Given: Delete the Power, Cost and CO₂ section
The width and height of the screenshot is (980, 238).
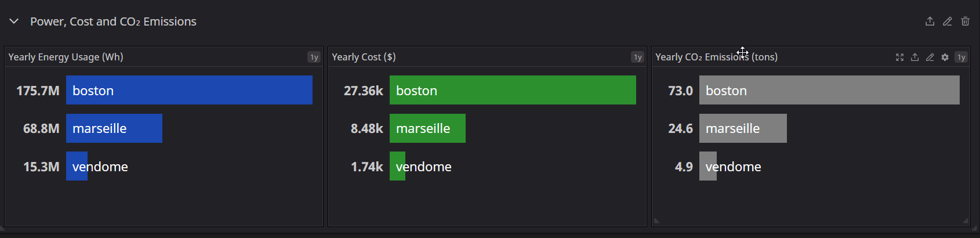Looking at the screenshot, I should click(x=966, y=21).
